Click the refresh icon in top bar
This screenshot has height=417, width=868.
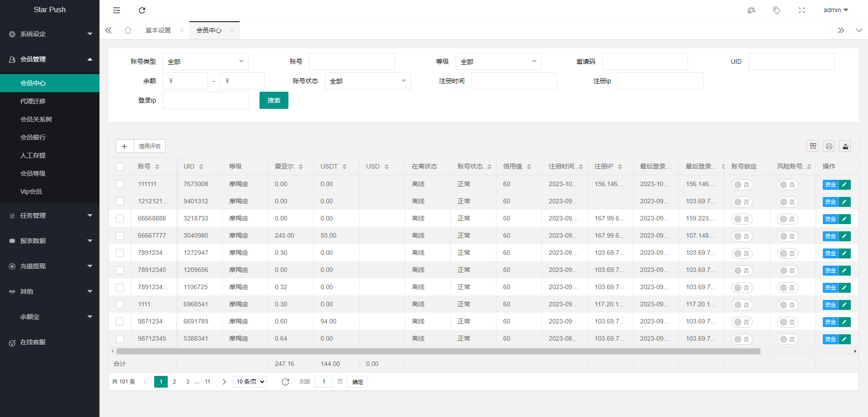click(142, 10)
